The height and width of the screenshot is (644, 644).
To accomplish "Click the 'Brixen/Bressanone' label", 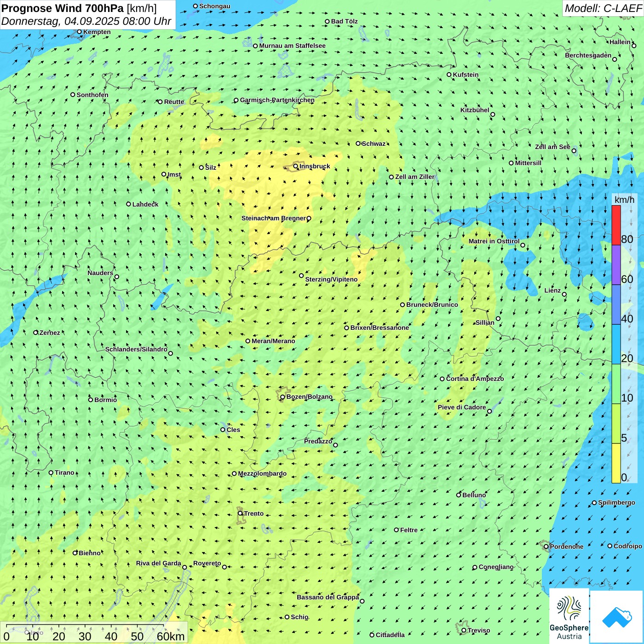I will pos(379,328).
